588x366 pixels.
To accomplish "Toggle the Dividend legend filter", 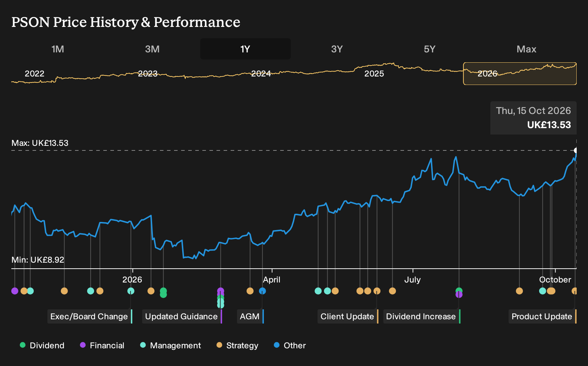I will (x=42, y=345).
